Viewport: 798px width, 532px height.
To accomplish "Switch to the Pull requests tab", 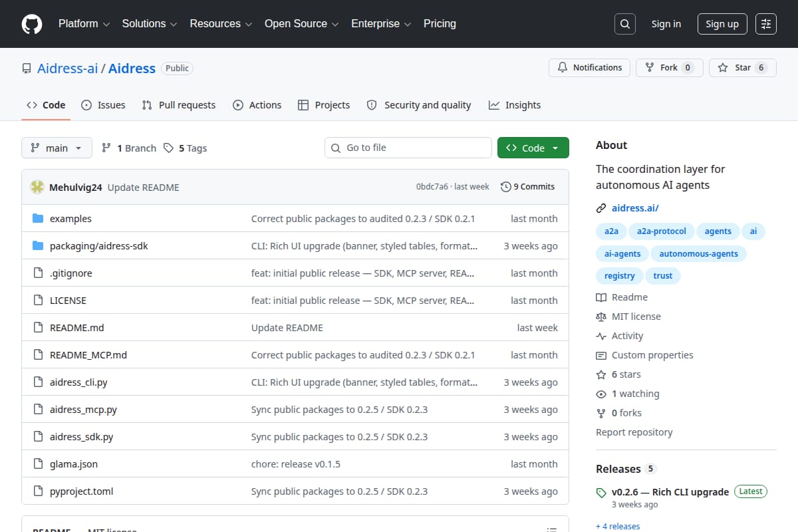I will tap(179, 105).
